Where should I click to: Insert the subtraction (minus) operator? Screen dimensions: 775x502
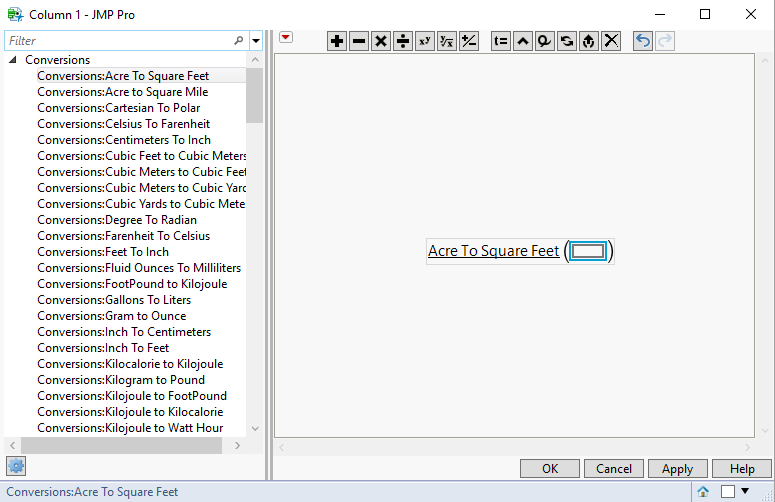(359, 41)
